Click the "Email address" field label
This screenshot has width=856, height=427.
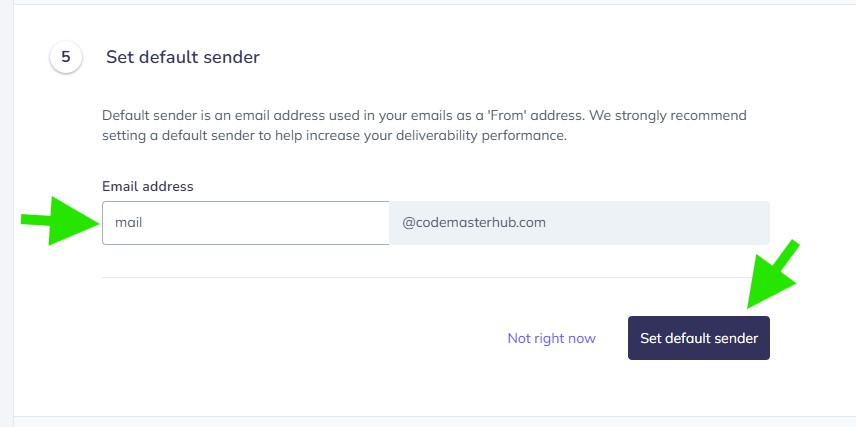[148, 186]
